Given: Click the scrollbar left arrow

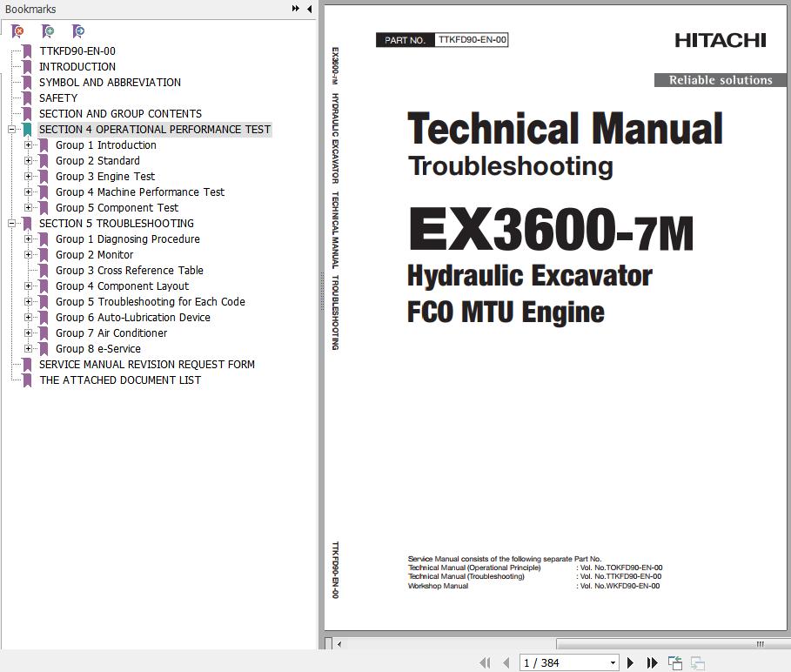Looking at the screenshot, I should [x=339, y=644].
